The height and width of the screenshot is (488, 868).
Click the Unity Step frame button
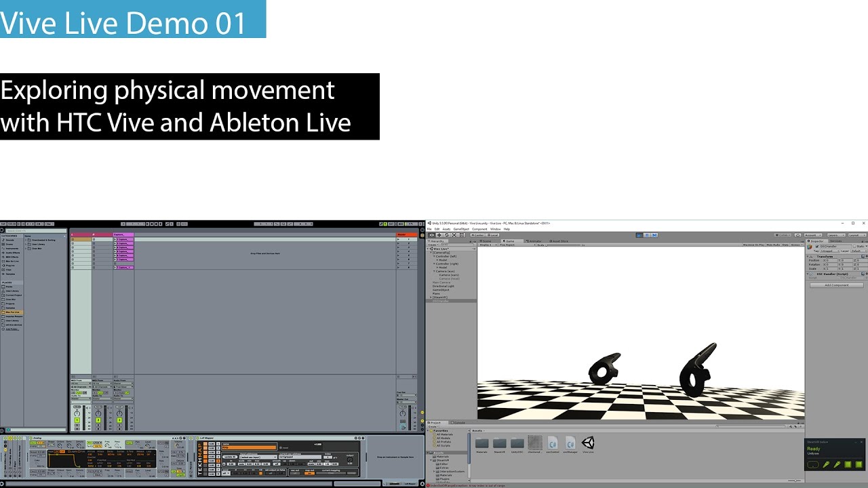pyautogui.click(x=654, y=235)
